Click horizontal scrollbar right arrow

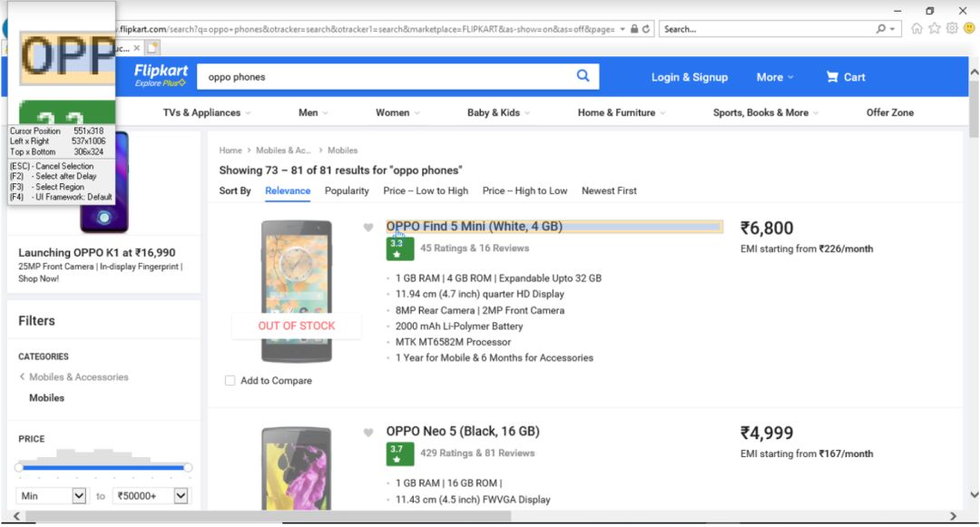[953, 516]
